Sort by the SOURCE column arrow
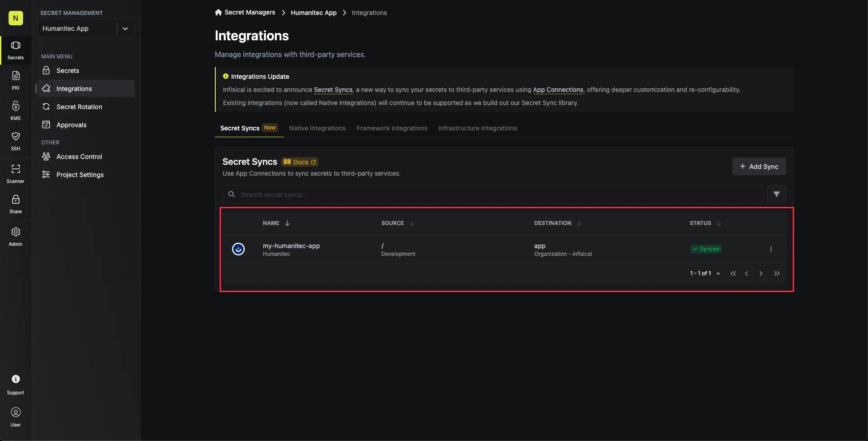The height and width of the screenshot is (441, 868). pos(412,223)
